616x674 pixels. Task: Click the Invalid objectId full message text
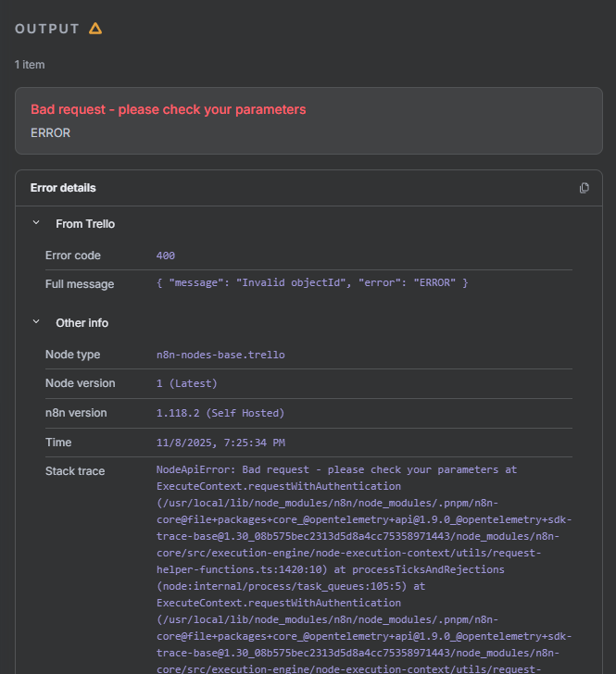pyautogui.click(x=312, y=282)
